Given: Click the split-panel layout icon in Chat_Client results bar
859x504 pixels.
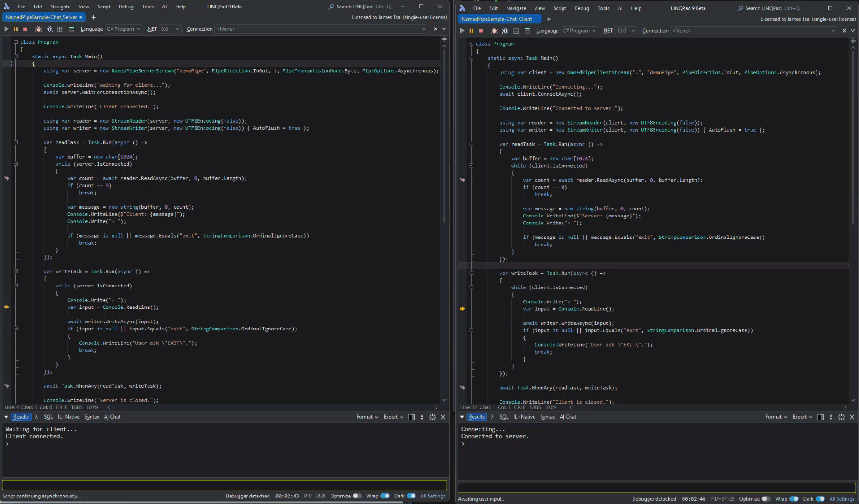Looking at the screenshot, I should (x=820, y=417).
